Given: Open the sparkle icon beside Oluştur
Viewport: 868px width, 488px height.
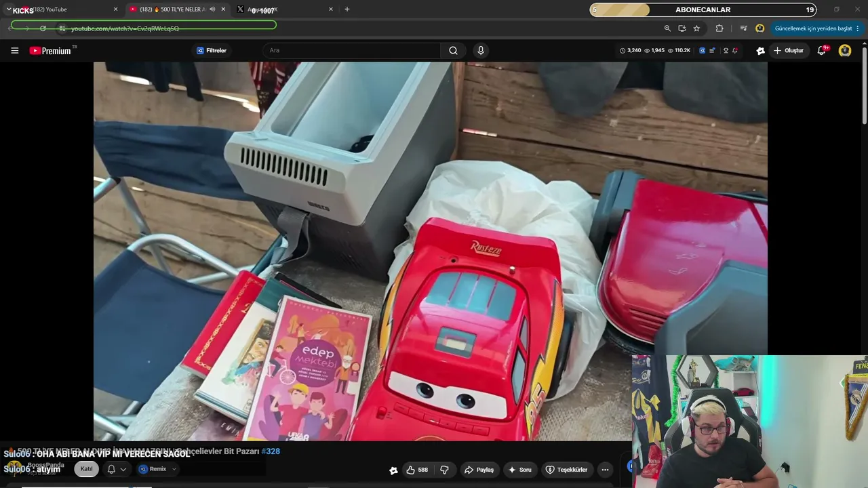Looking at the screenshot, I should (761, 51).
